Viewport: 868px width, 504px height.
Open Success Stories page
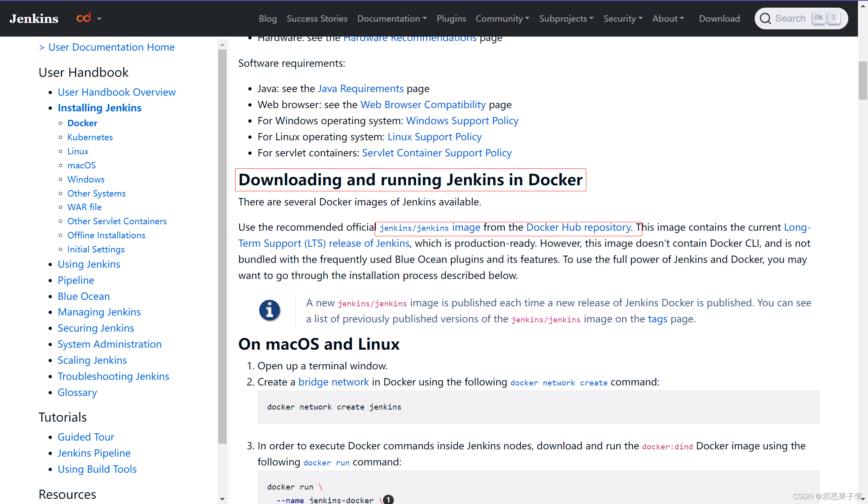317,18
